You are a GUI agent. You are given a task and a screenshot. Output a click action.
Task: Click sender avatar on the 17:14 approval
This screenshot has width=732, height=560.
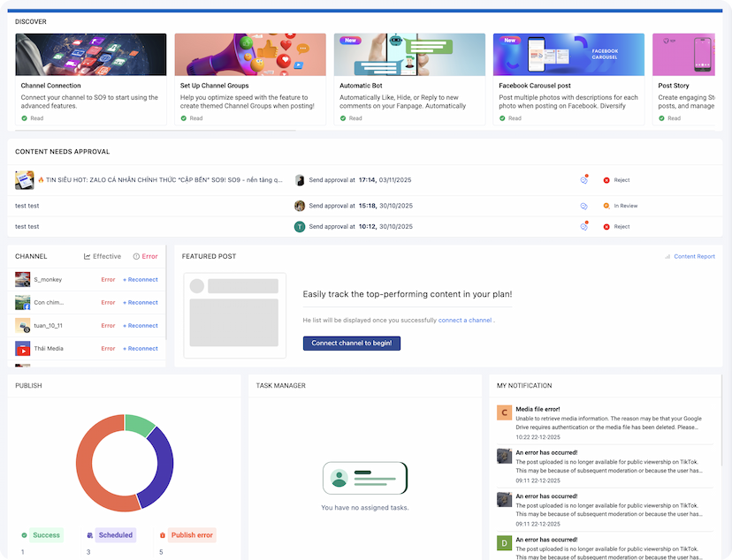tap(300, 180)
